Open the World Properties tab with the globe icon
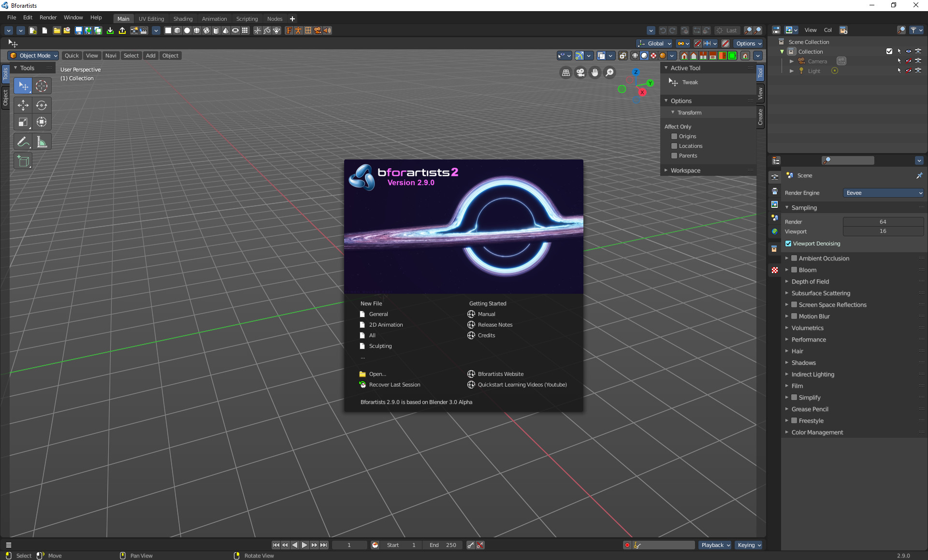The image size is (928, 560). (x=774, y=231)
